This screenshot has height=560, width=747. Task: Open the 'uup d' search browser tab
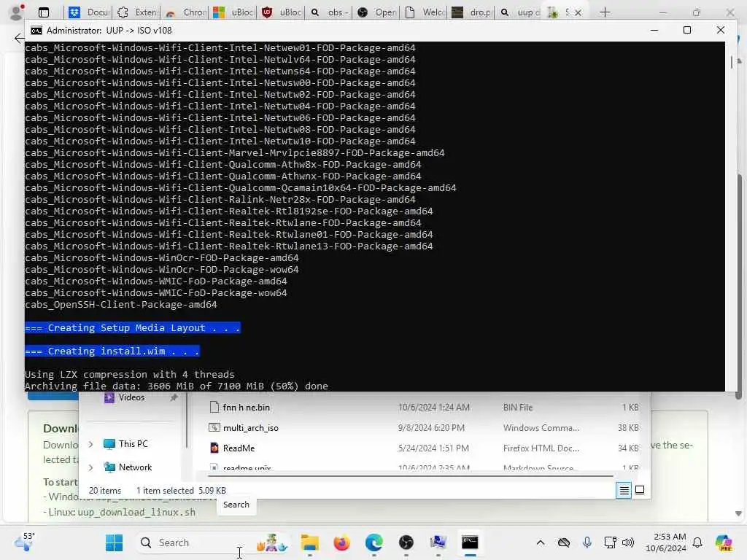[519, 12]
